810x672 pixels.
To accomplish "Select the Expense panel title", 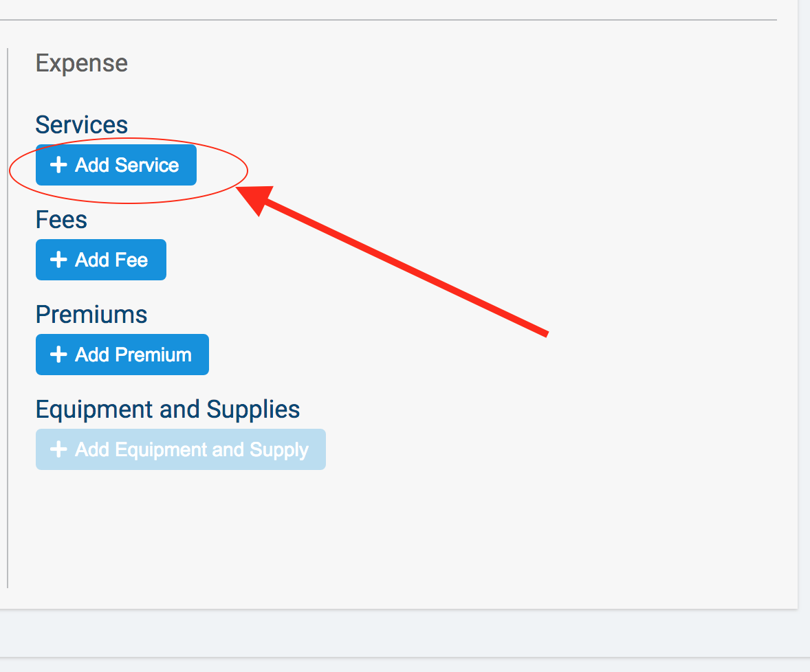I will (x=81, y=63).
